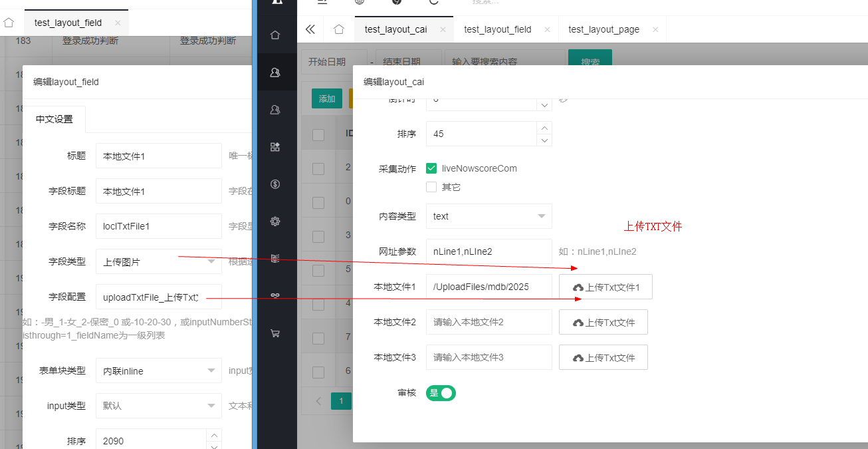Click the dollar sign sidebar icon
868x449 pixels.
275,184
